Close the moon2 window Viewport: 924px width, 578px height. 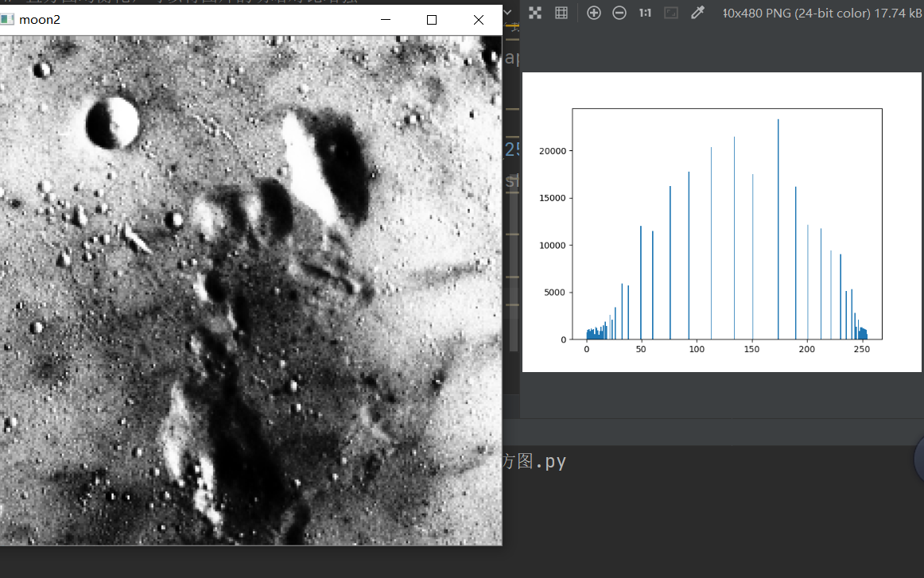click(479, 20)
